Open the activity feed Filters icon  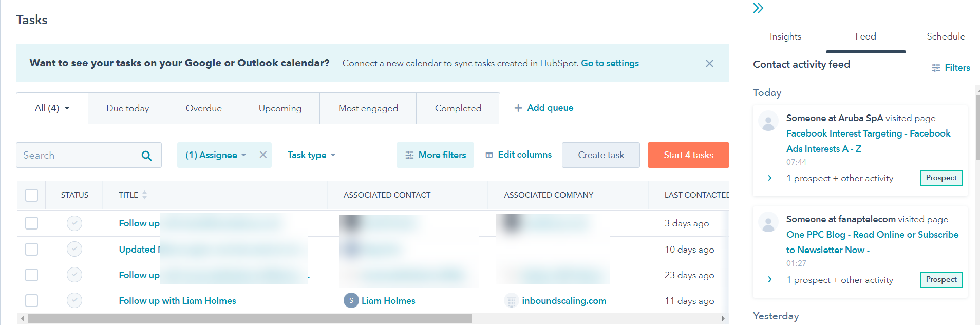coord(936,67)
